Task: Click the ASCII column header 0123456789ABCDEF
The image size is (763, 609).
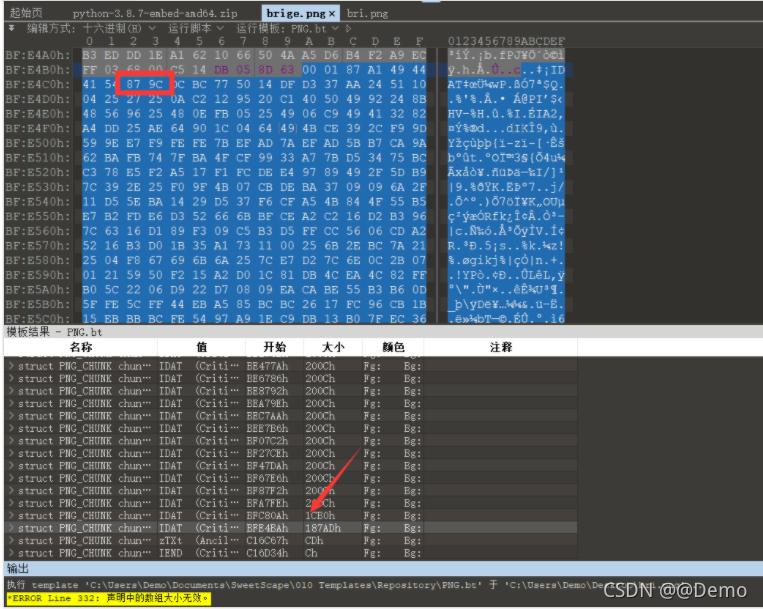Action: click(x=506, y=41)
